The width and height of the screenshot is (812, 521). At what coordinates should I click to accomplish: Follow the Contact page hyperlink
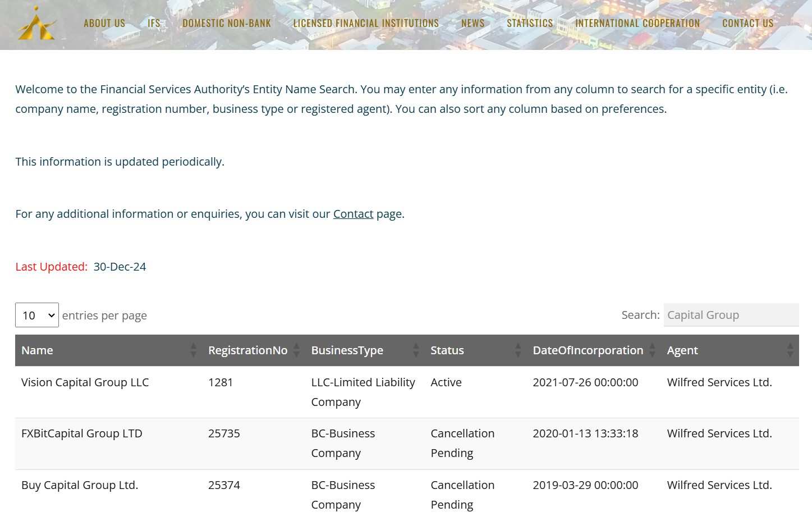point(353,214)
